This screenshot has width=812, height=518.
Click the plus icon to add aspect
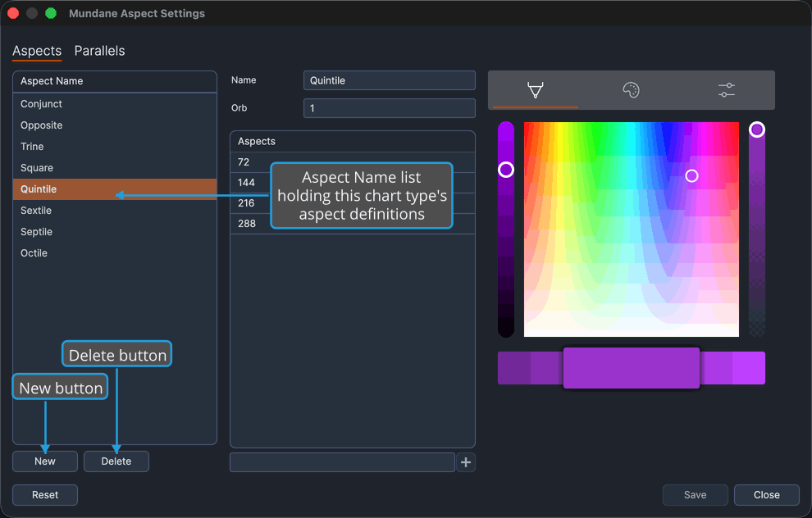pyautogui.click(x=466, y=462)
